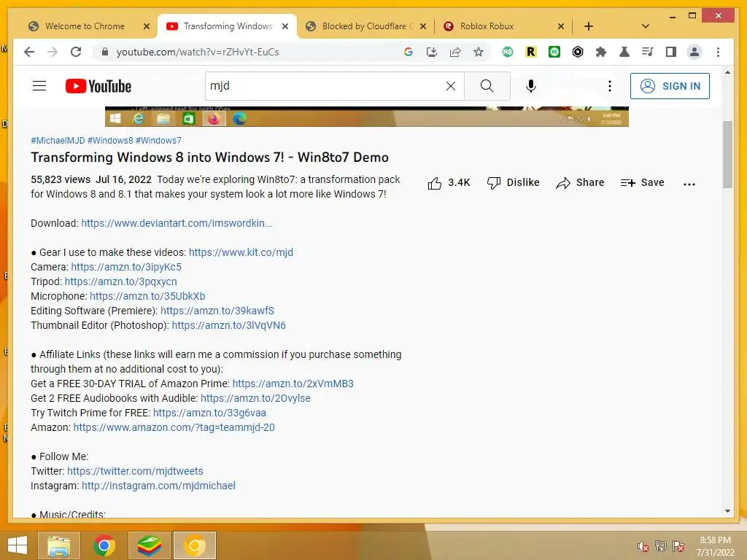This screenshot has width=747, height=560.
Task: Open the Twitch Prime link
Action: [209, 413]
